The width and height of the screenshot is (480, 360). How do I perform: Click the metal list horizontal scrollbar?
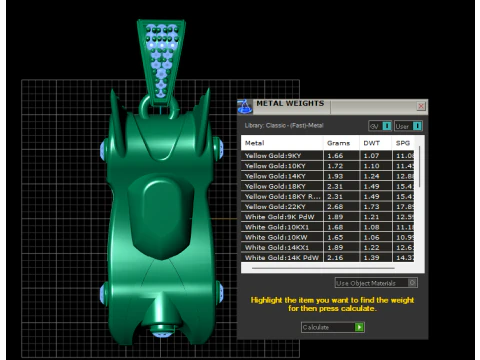(x=323, y=268)
